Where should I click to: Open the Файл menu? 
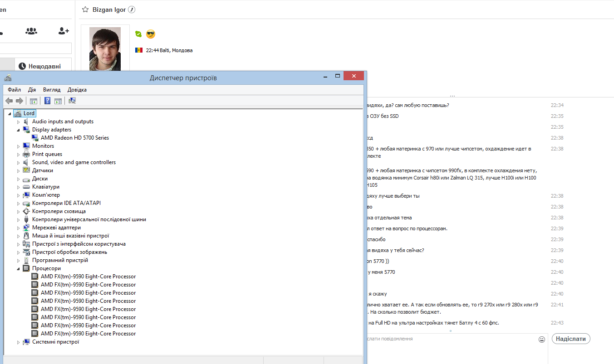14,90
